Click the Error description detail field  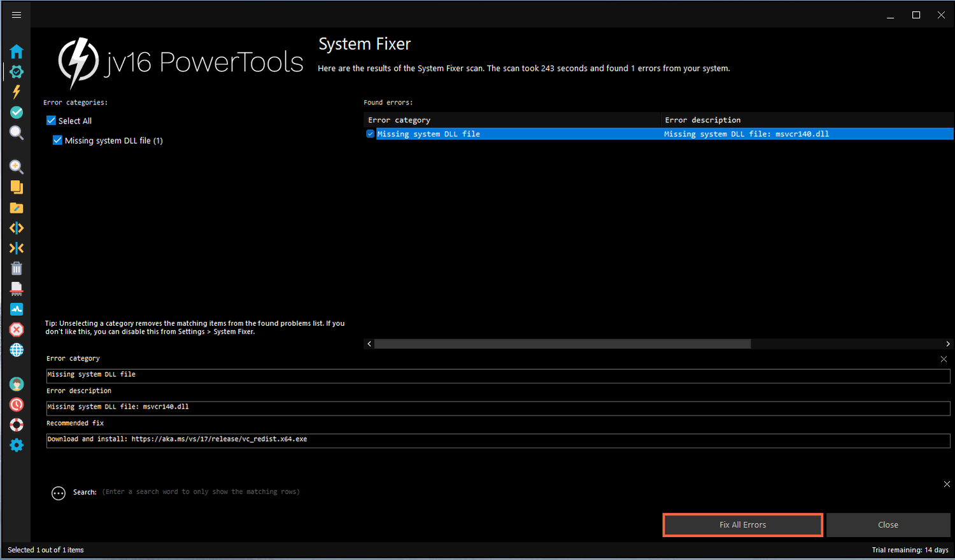498,408
